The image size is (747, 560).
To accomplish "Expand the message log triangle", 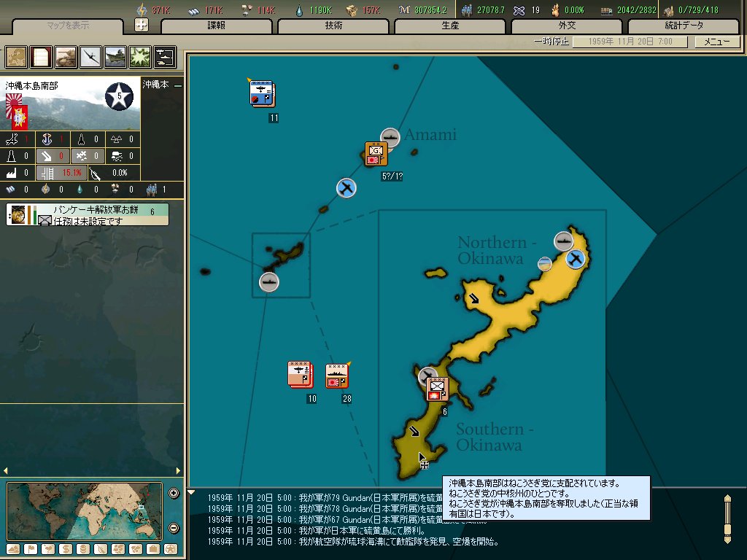I will (191, 492).
